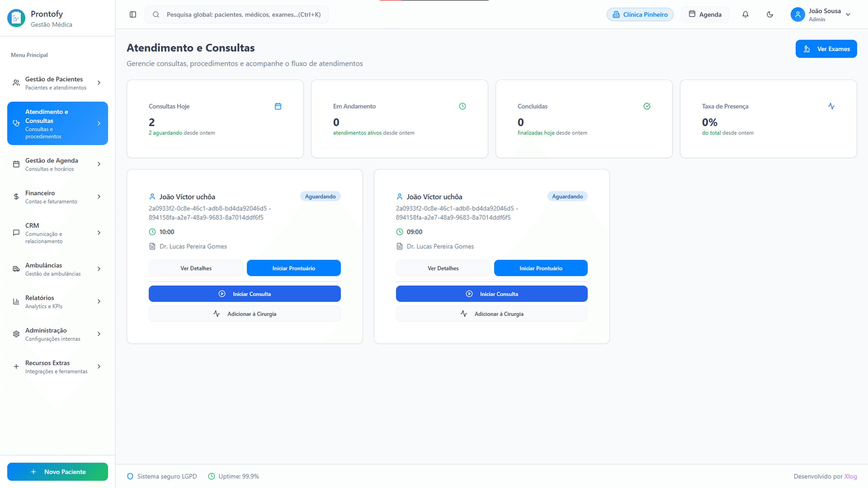The width and height of the screenshot is (868, 488).
Task: Click the clock icon in Em Andamento card
Action: click(462, 106)
